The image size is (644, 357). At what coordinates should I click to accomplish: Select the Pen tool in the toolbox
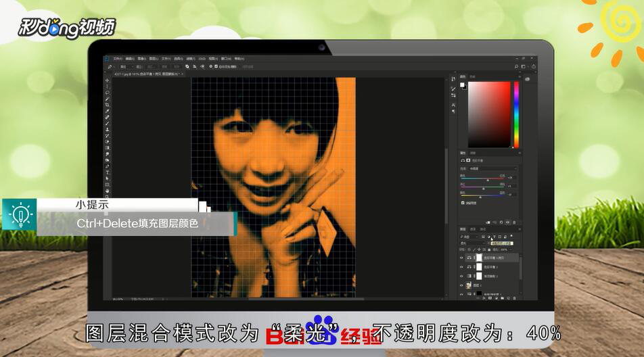coord(107,166)
